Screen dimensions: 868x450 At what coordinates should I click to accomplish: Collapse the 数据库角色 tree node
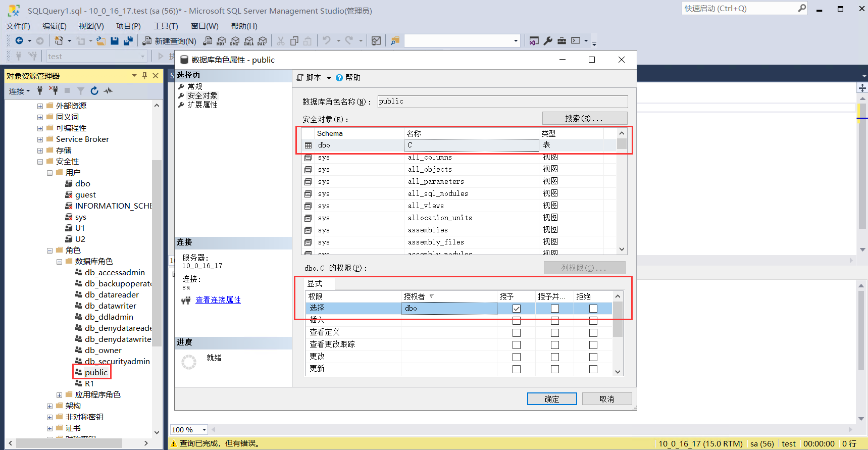(59, 262)
